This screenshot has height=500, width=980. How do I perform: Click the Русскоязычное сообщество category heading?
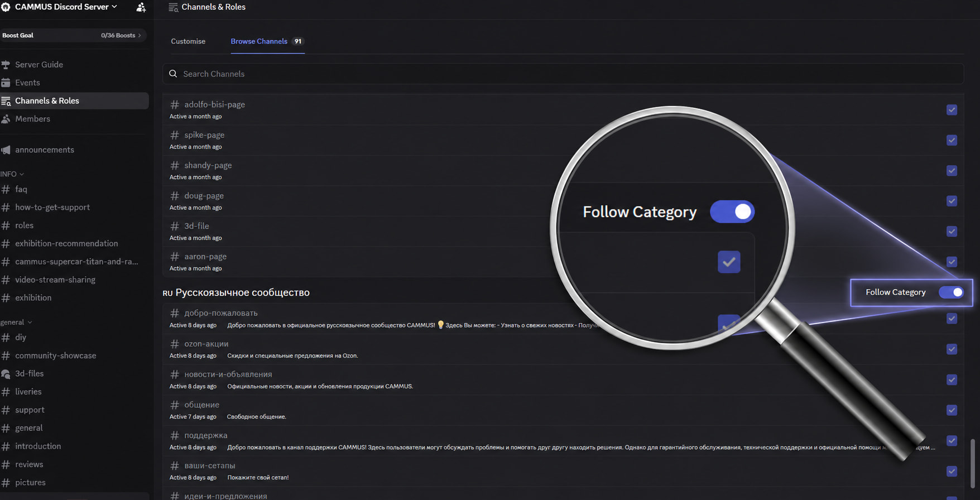point(242,292)
